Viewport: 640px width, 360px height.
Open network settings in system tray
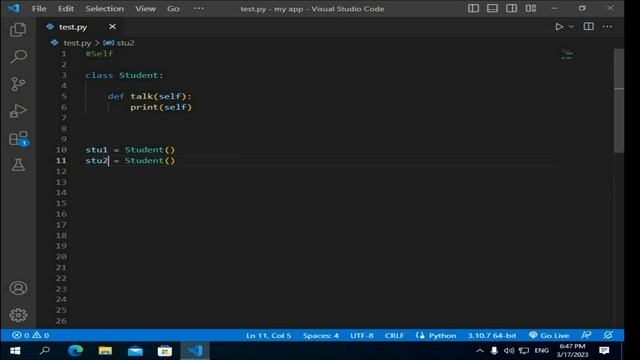tap(524, 351)
